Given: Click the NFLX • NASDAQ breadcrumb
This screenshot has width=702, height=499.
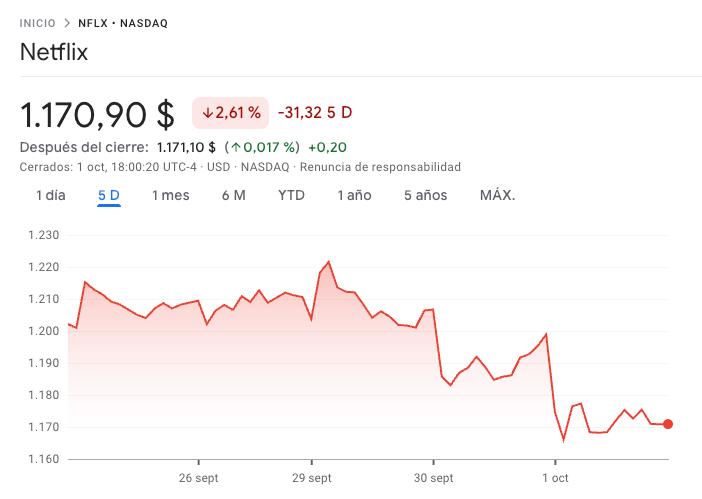Looking at the screenshot, I should click(x=122, y=23).
